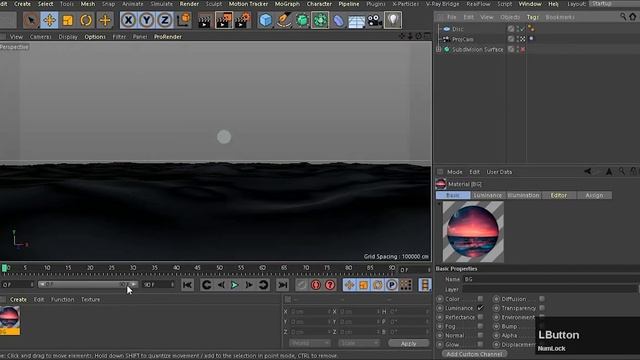640x360 pixels.
Task: Switch to the Assign tab
Action: (594, 196)
